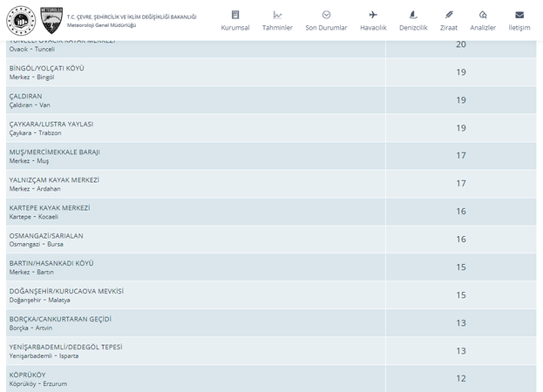Click the Meteoroloji shield logo
The image size is (543, 392).
pos(51,20)
